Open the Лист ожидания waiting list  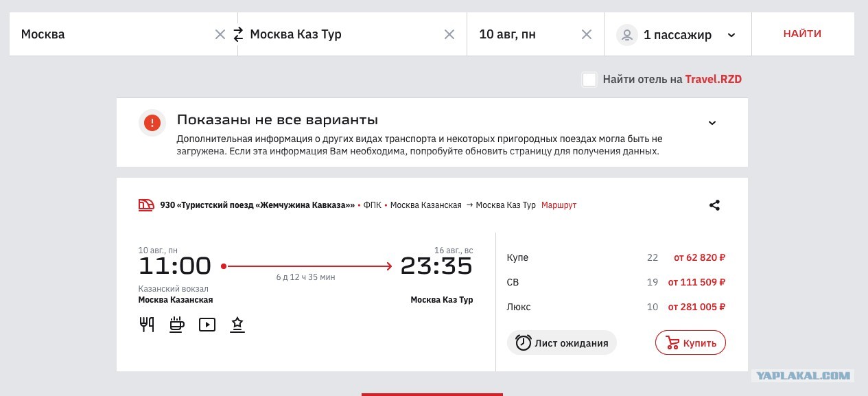[562, 342]
